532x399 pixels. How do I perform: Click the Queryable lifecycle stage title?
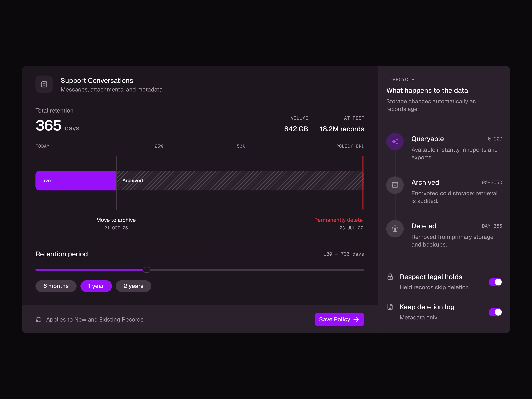coord(428,139)
